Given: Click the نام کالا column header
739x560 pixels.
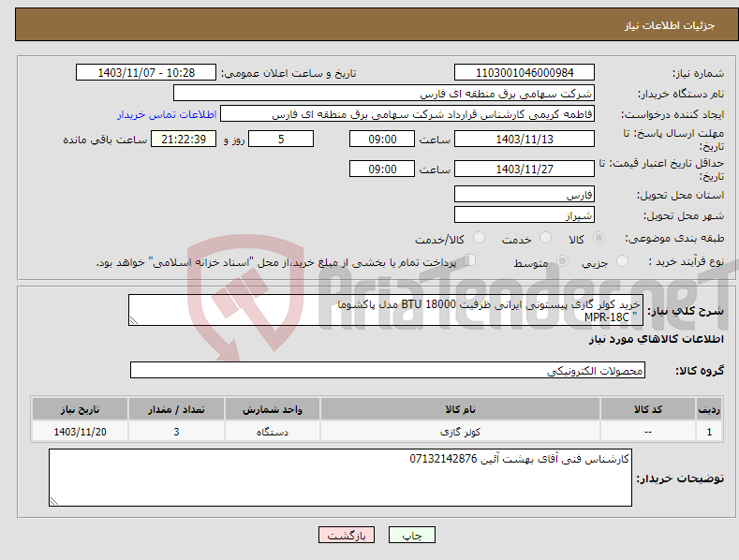Looking at the screenshot, I should click(x=460, y=409).
